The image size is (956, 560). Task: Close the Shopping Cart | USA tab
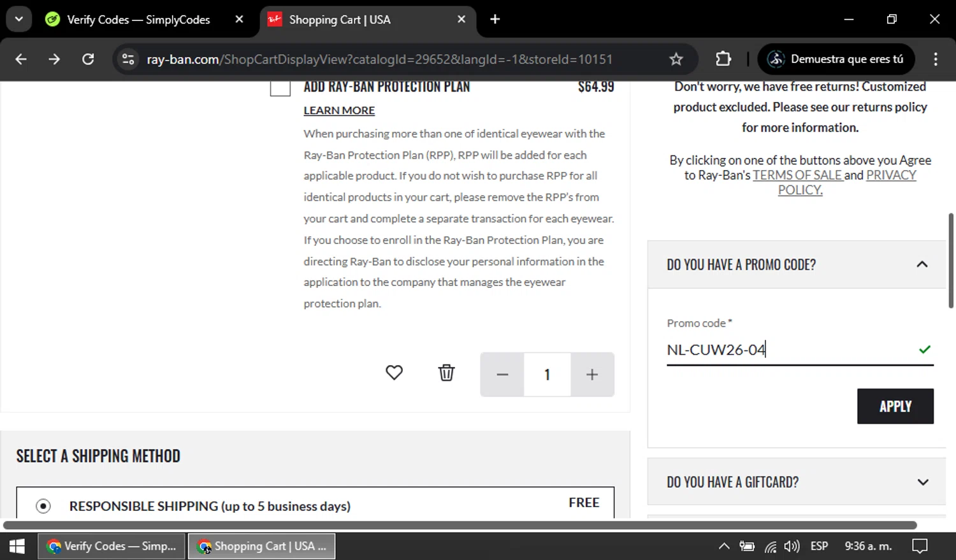[461, 19]
